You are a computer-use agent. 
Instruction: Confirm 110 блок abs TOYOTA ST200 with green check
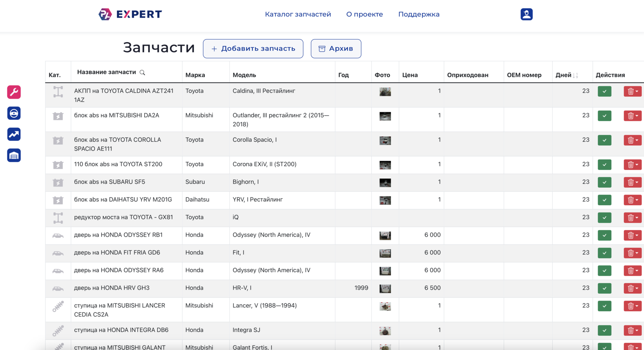click(605, 165)
